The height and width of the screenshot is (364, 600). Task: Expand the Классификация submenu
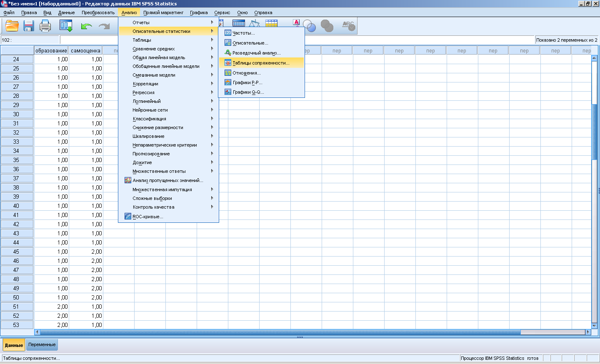tap(168, 119)
